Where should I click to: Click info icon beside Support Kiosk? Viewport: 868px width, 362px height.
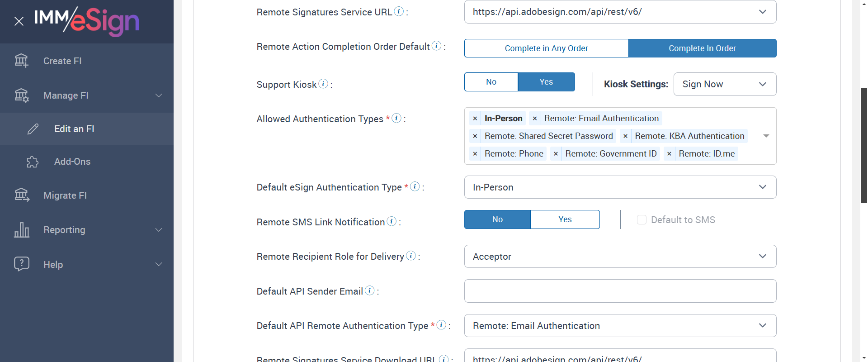click(x=323, y=84)
